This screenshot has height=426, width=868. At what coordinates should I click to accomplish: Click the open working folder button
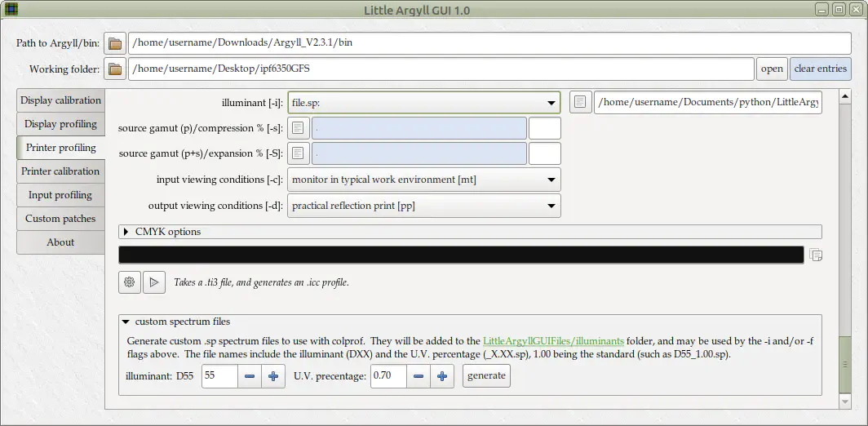pyautogui.click(x=772, y=69)
